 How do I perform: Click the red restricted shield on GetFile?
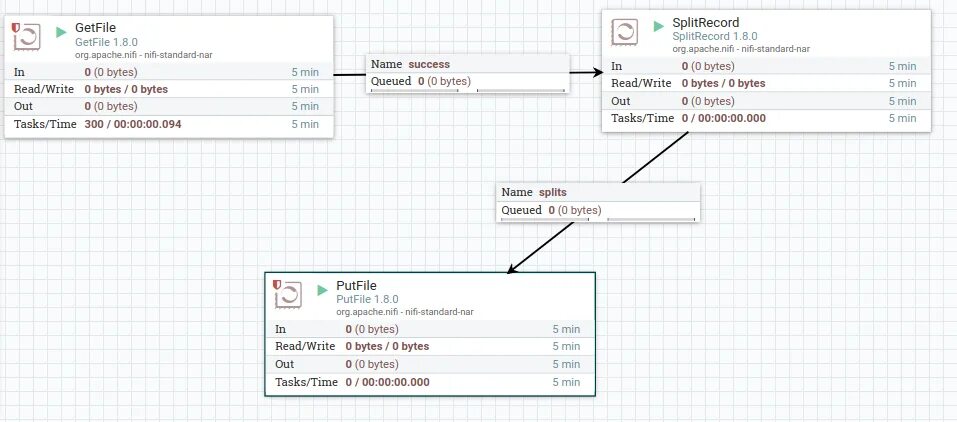click(16, 27)
